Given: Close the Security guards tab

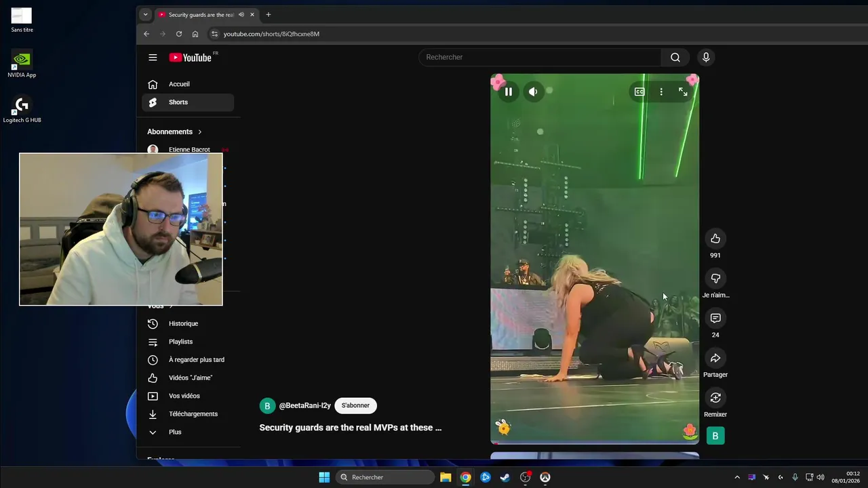Looking at the screenshot, I should (x=252, y=14).
